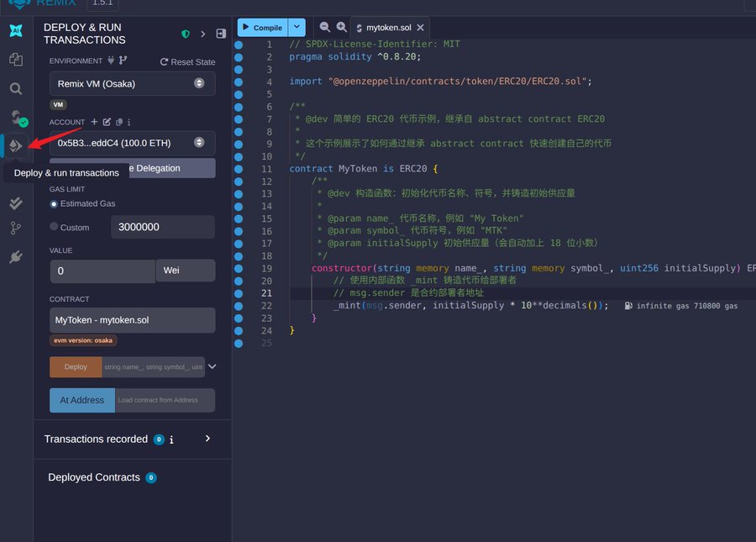Click the plug icon beside ENVIRONMENT label
This screenshot has width=756, height=542.
[111, 61]
